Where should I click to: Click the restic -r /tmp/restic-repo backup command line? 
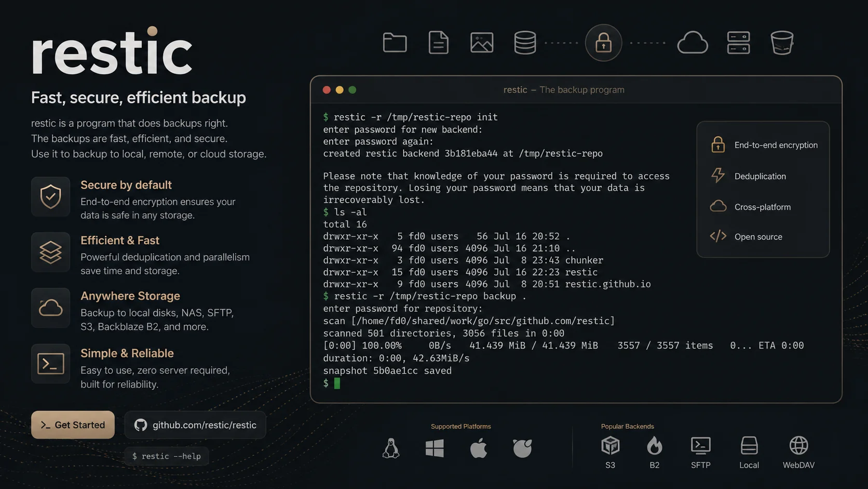click(x=425, y=296)
